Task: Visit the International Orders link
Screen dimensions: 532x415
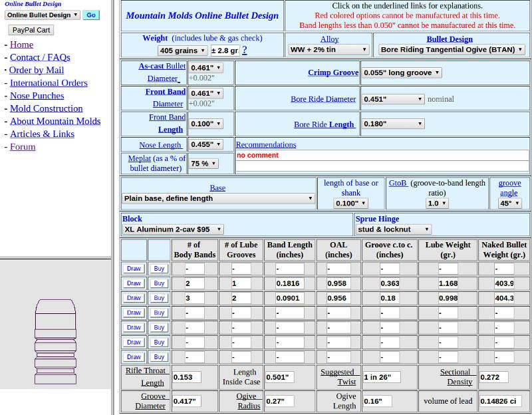Action: [49, 82]
